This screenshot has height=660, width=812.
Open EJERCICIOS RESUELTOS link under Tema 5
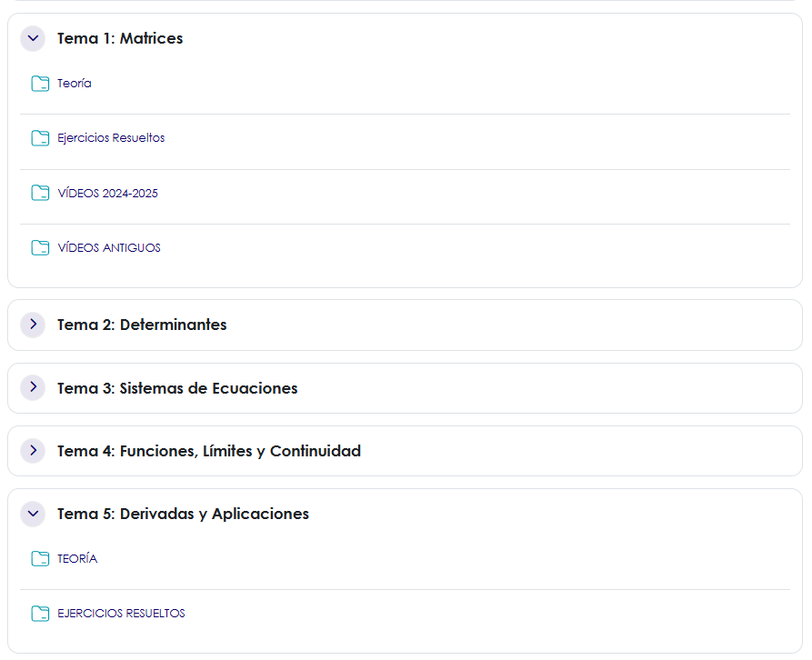121,614
